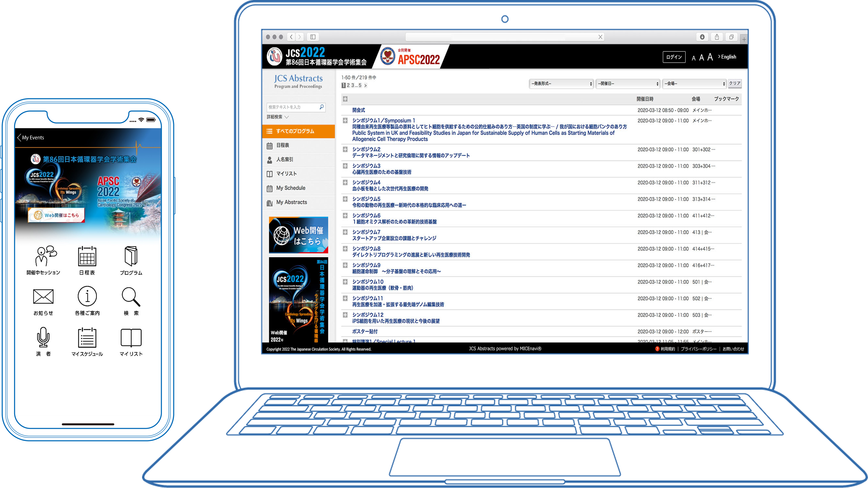The width and height of the screenshot is (868, 488).
Task: Click the JCS2022 poster thumbnail
Action: [x=298, y=300]
